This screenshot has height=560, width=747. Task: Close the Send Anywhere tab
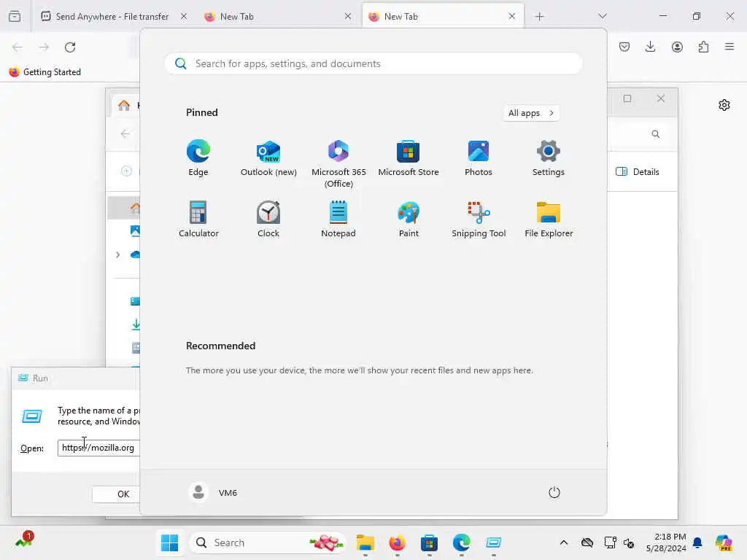pos(184,17)
